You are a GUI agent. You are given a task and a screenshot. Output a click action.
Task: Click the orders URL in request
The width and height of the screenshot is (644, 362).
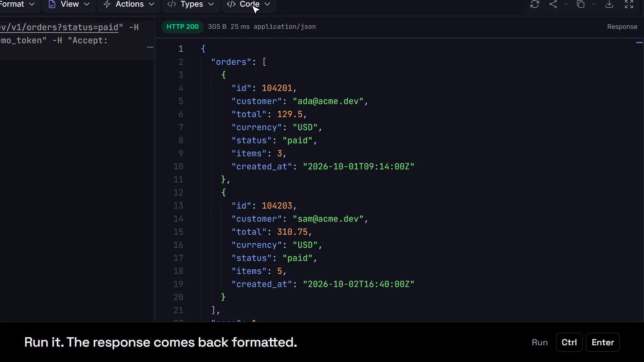[59, 27]
